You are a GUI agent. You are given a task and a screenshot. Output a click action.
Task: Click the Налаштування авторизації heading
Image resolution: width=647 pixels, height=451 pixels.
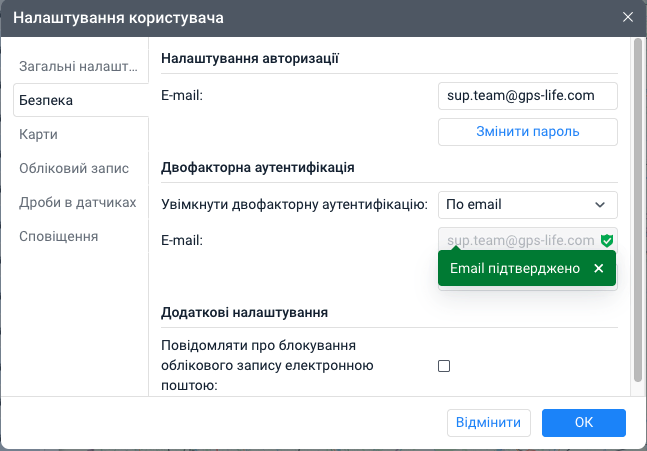tap(250, 59)
